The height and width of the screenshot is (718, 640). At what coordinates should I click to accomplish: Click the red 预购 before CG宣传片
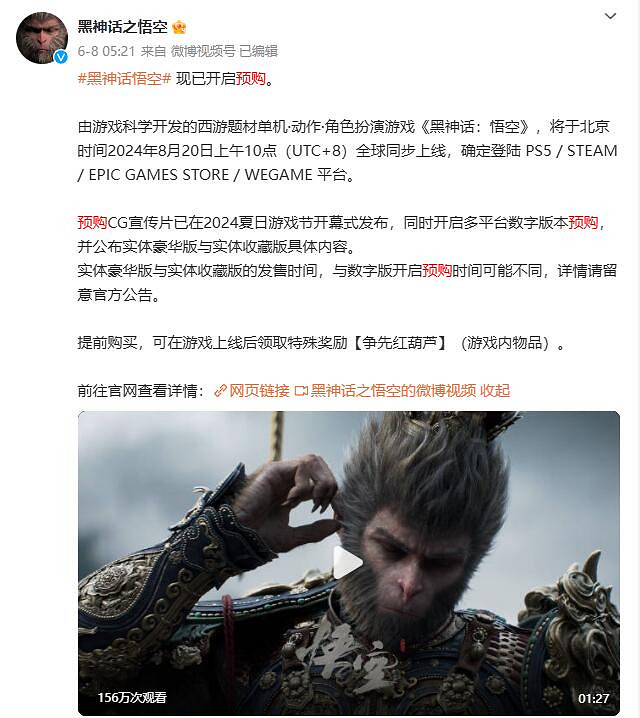point(92,223)
